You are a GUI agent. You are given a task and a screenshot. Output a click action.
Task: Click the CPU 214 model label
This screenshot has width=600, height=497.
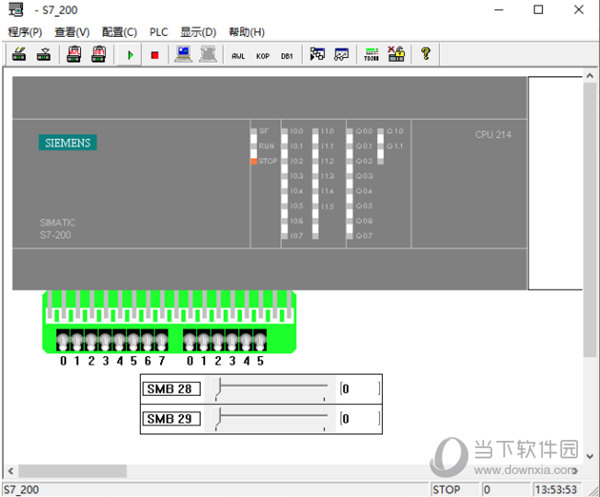[493, 134]
